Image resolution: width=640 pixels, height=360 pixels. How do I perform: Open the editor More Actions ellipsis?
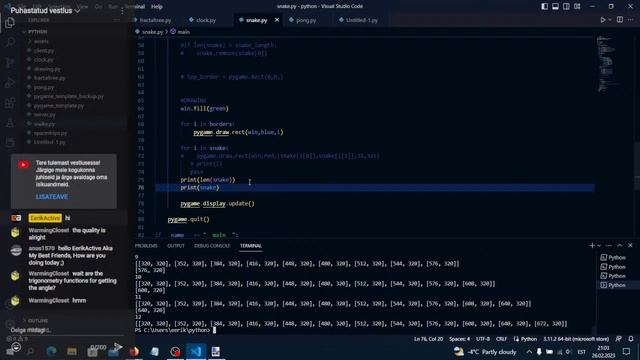pos(631,20)
